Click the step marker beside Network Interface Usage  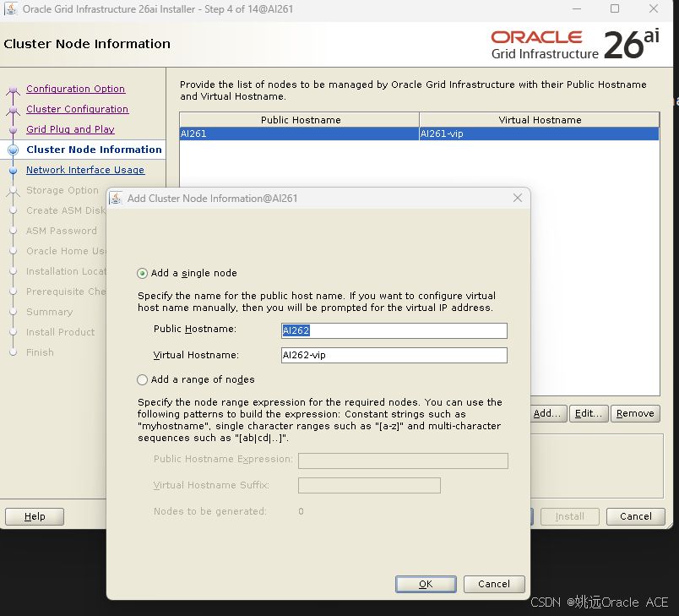[13, 170]
